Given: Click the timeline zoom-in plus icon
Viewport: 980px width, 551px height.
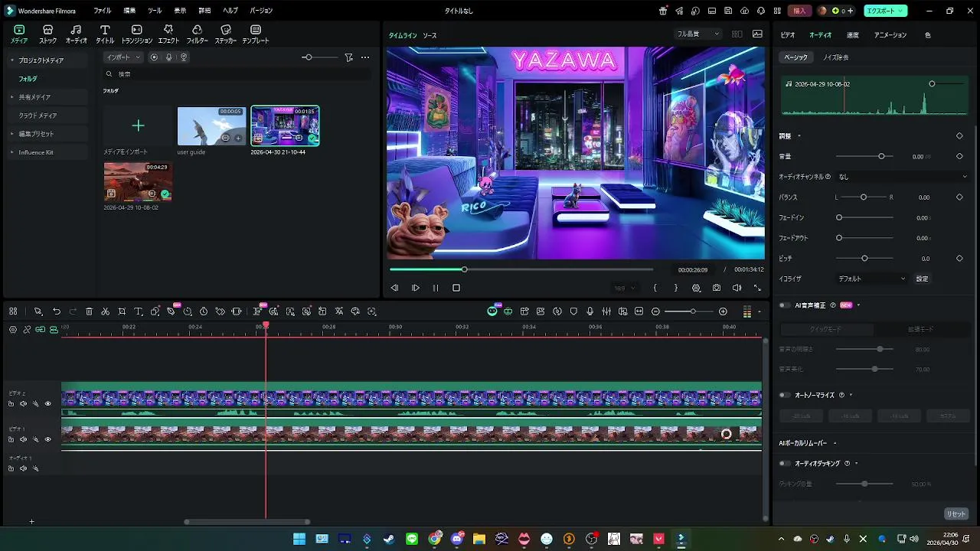Looking at the screenshot, I should (x=723, y=311).
